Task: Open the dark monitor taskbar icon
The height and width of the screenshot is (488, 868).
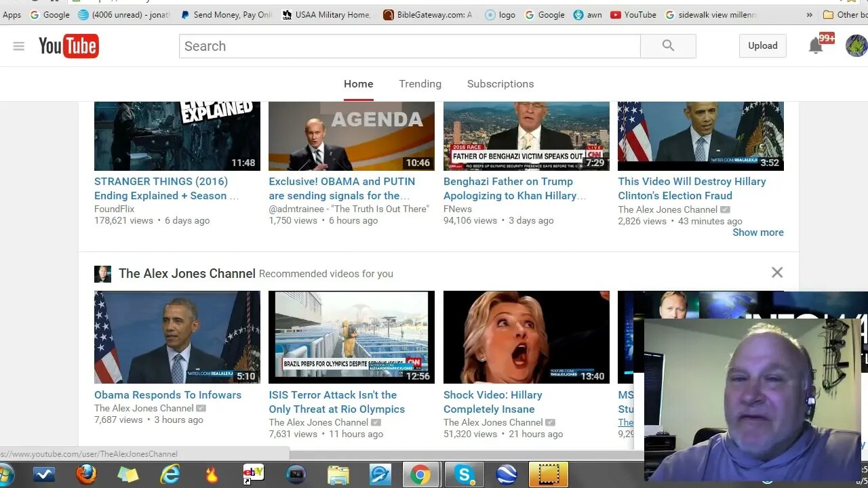Action: [296, 474]
